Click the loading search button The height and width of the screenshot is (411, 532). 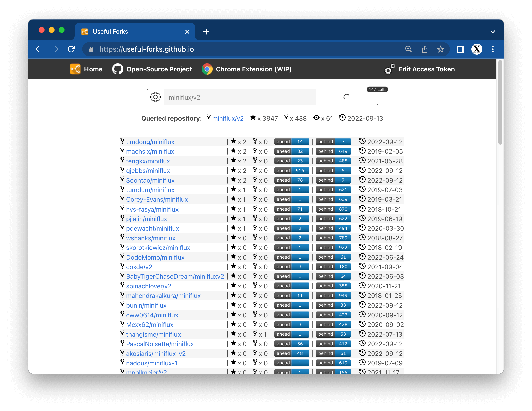[346, 97]
